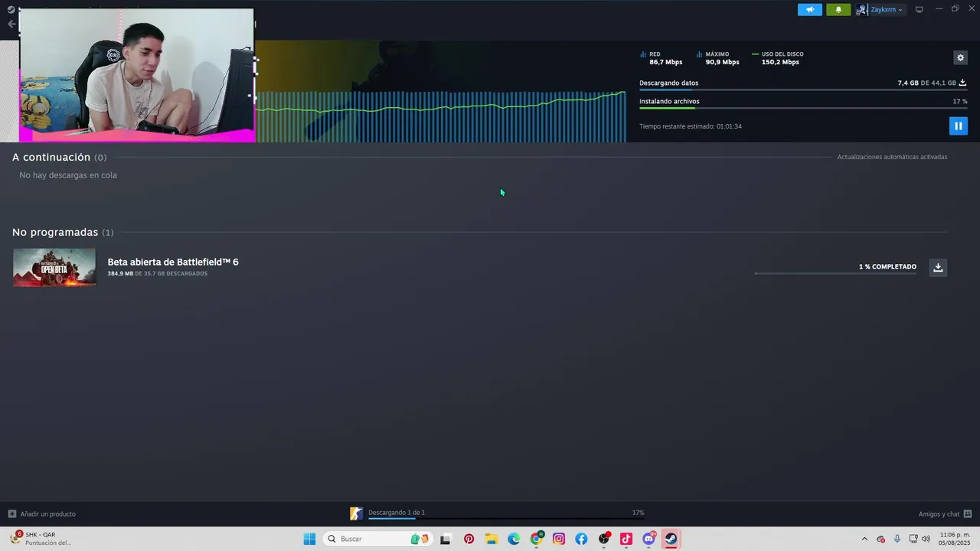Click Tiempo restante estimado text
The height and width of the screenshot is (551, 980).
(691, 126)
